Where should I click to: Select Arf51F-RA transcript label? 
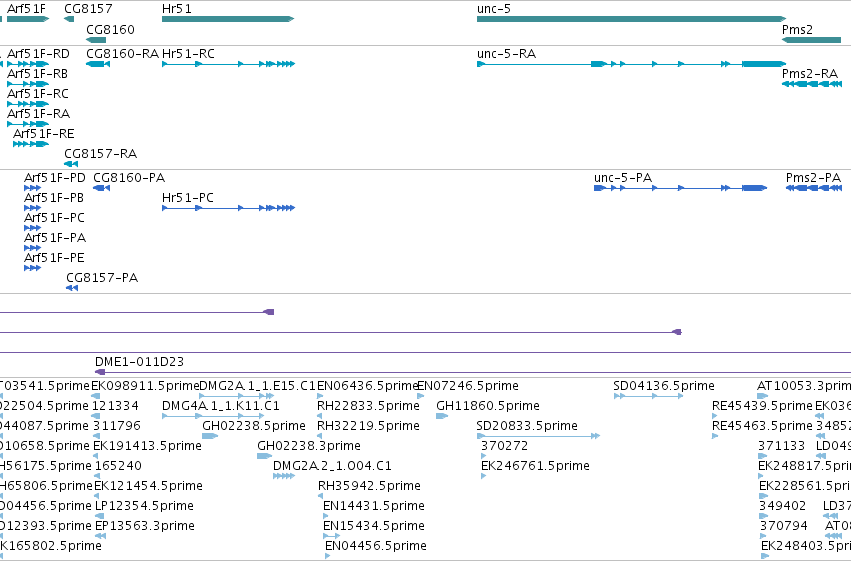tap(38, 114)
